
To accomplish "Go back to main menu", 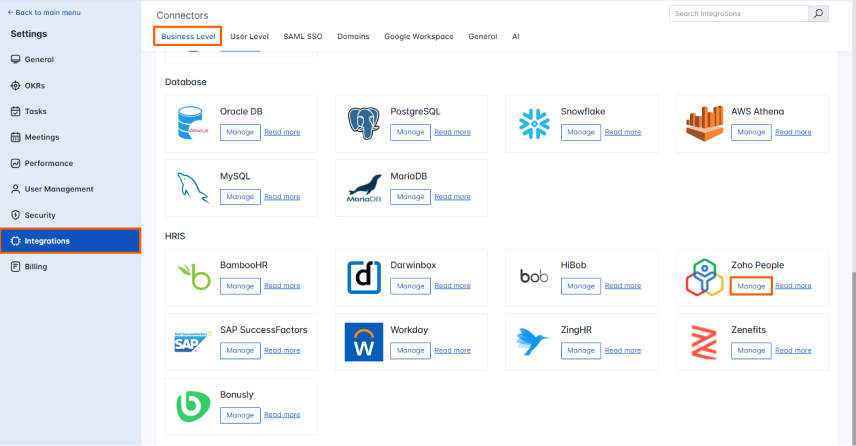I will coord(44,13).
